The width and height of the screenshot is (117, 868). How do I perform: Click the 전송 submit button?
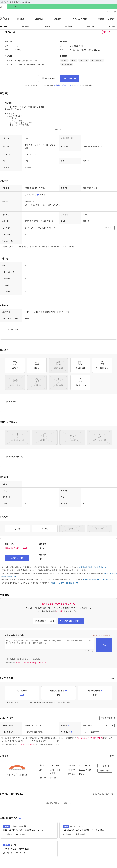tap(104, 645)
